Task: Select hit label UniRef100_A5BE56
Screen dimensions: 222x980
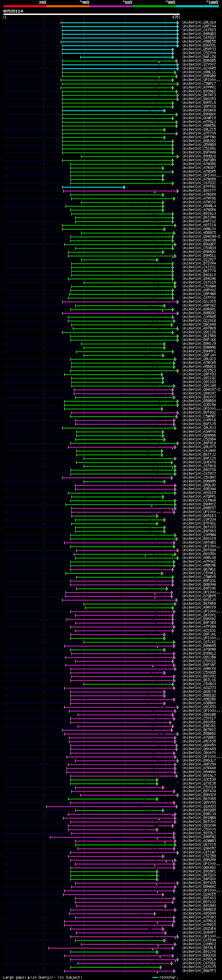Action: (199, 125)
